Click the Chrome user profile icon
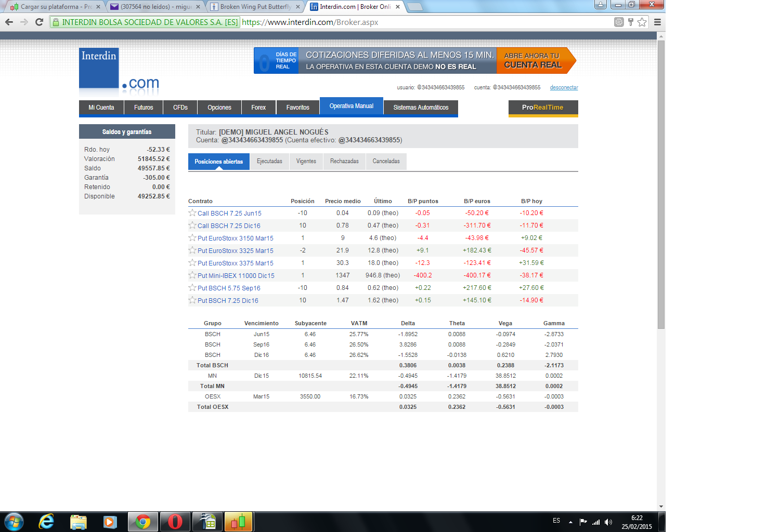The width and height of the screenshot is (780, 532). [601, 5]
